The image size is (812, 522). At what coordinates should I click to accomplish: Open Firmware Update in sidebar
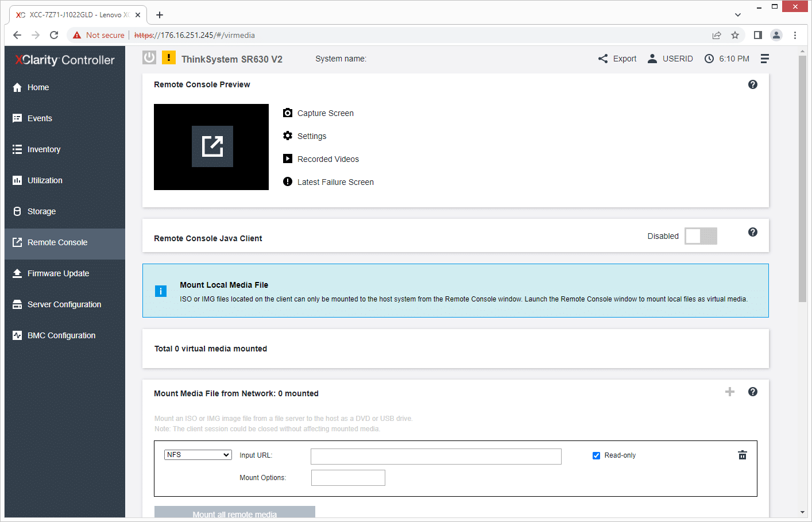pyautogui.click(x=65, y=273)
